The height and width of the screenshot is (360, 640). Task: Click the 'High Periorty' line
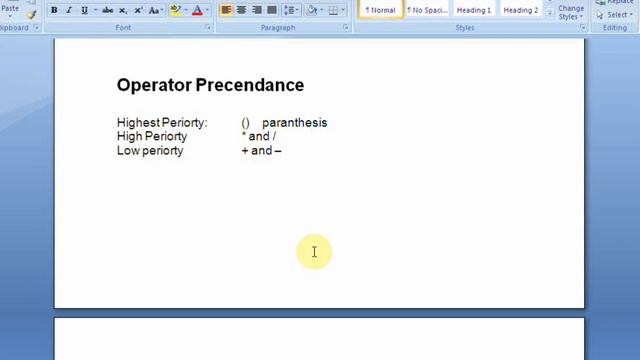pyautogui.click(x=152, y=136)
